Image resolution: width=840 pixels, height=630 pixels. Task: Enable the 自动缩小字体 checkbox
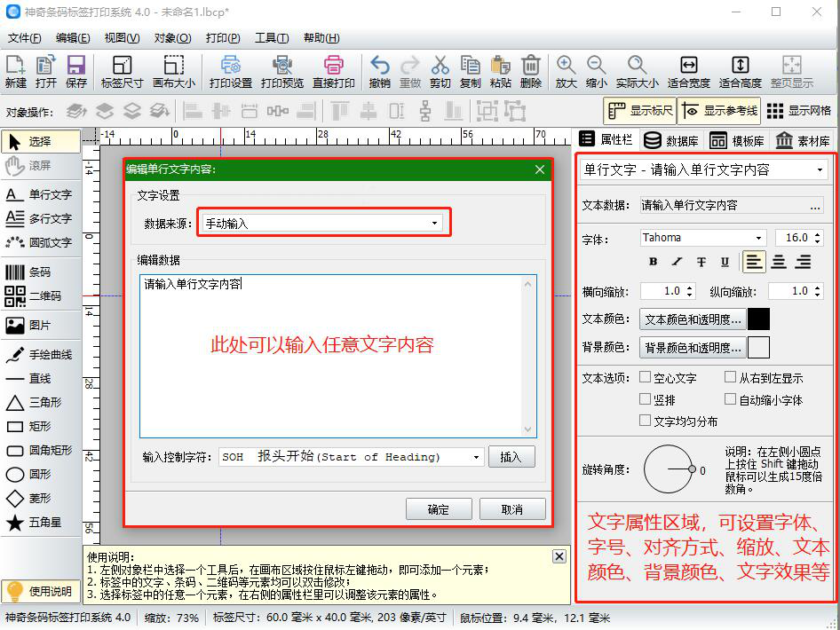click(x=730, y=399)
